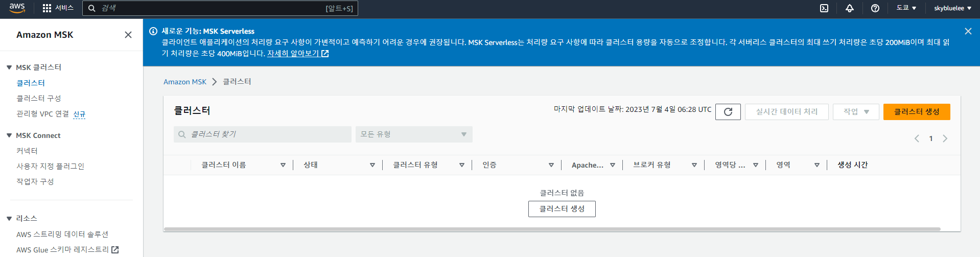Open the help question-mark icon

[875, 8]
